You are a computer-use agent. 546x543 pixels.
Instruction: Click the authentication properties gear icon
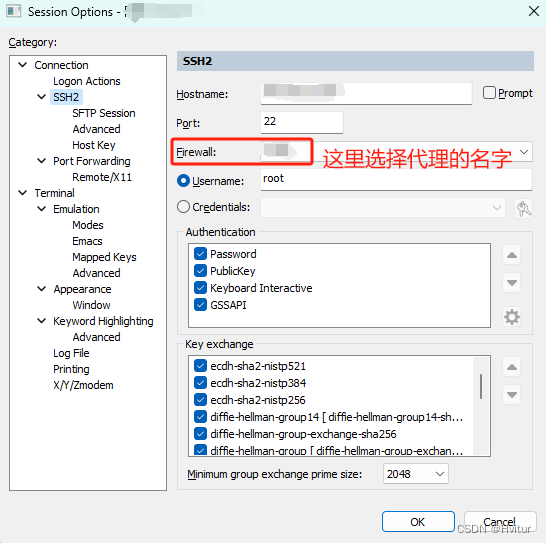(512, 317)
